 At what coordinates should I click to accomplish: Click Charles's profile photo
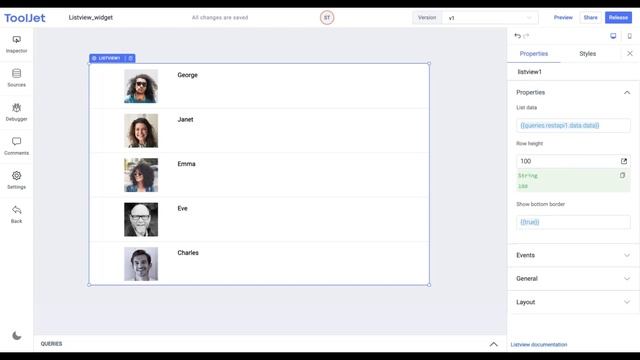click(141, 264)
